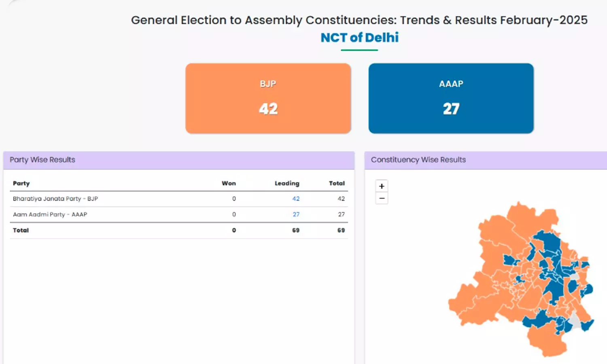This screenshot has width=607, height=364.
Task: Click the Leading column header
Action: (287, 183)
